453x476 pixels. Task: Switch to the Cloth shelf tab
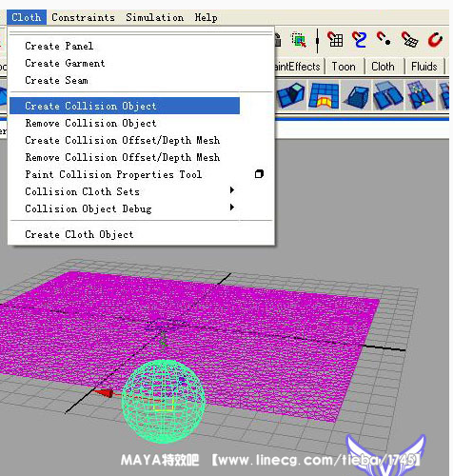(383, 67)
